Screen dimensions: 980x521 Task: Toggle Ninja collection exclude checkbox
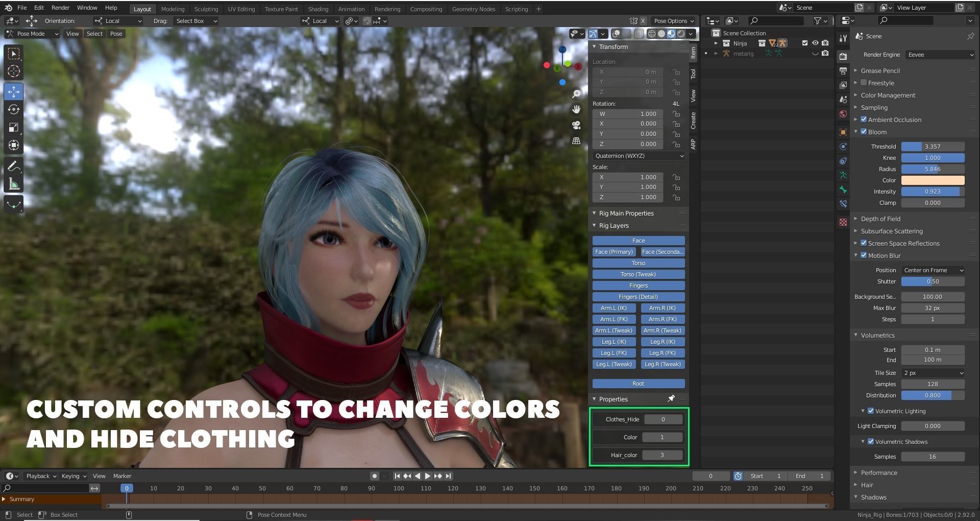[x=805, y=43]
